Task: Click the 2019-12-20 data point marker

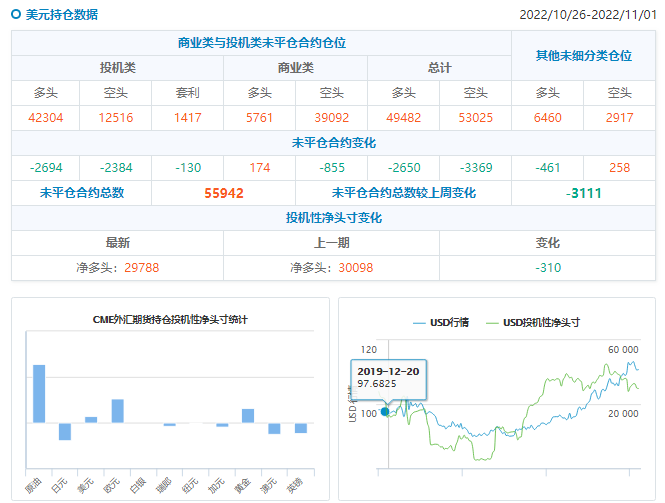Action: [385, 411]
